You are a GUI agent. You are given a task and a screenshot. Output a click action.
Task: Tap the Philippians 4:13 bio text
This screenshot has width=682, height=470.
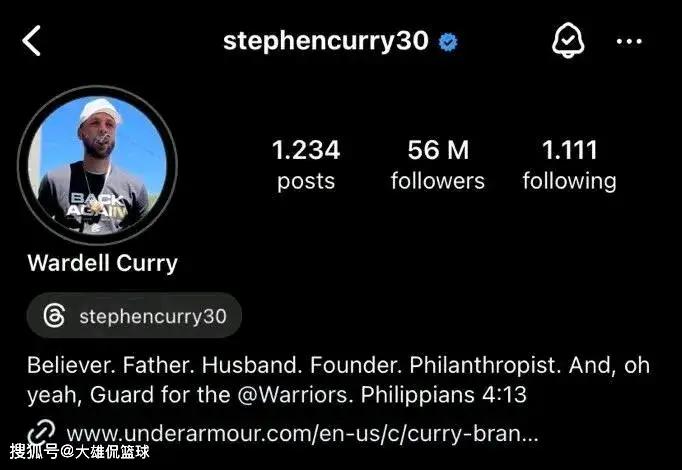pos(444,395)
